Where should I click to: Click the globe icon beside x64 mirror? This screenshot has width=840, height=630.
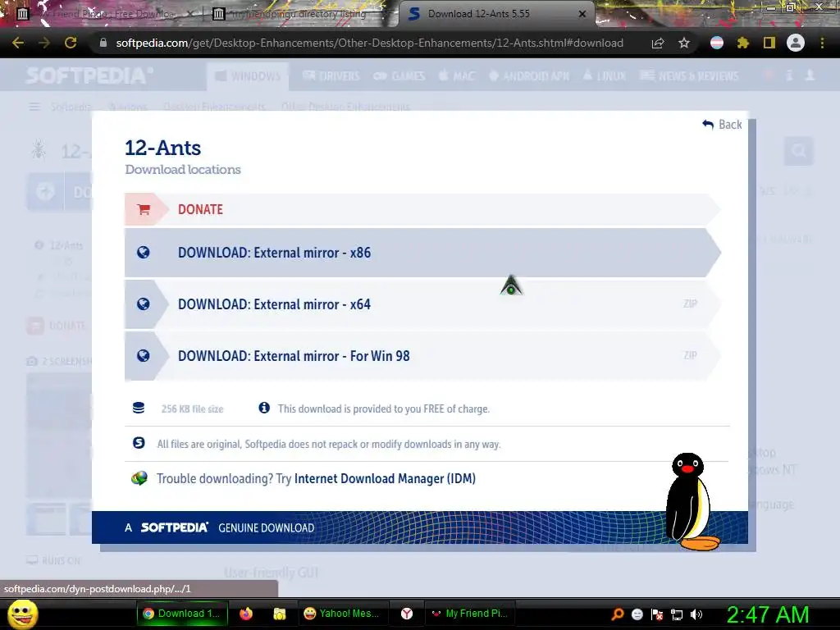tap(143, 304)
